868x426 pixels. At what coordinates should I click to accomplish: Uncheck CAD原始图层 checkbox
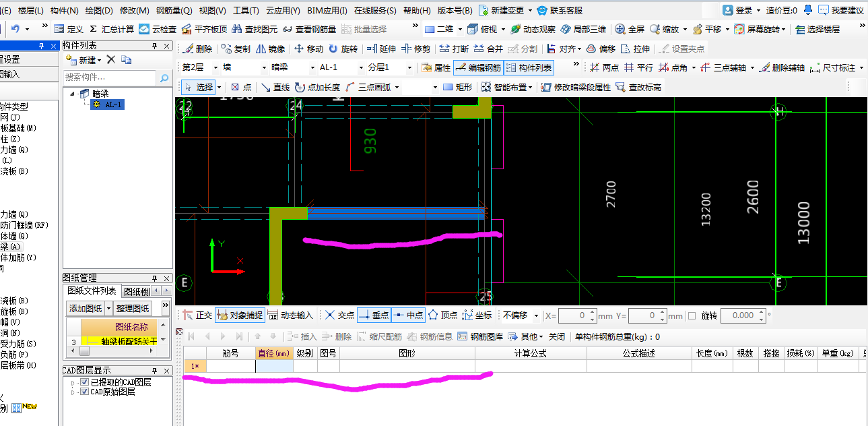click(84, 392)
